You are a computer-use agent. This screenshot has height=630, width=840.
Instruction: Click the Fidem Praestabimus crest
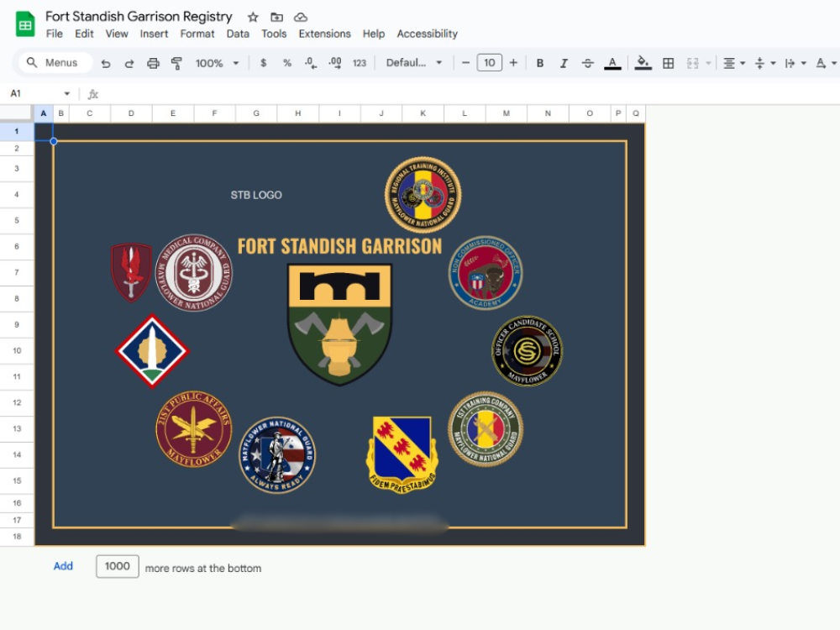tap(402, 454)
